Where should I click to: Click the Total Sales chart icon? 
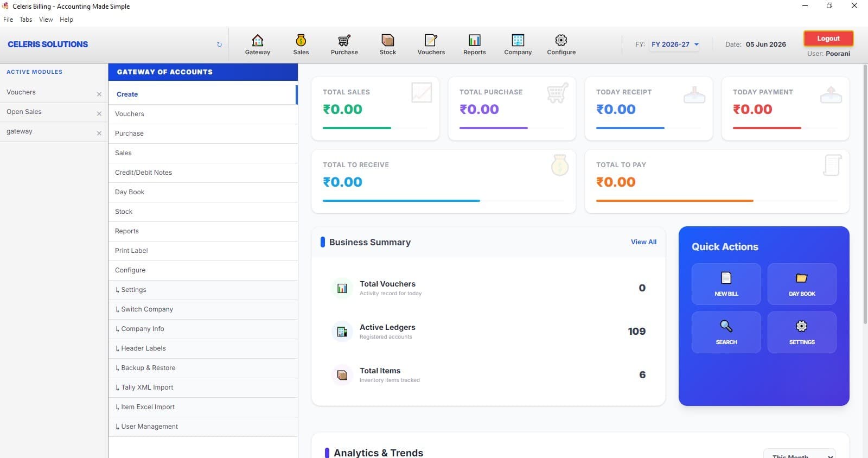click(x=422, y=93)
